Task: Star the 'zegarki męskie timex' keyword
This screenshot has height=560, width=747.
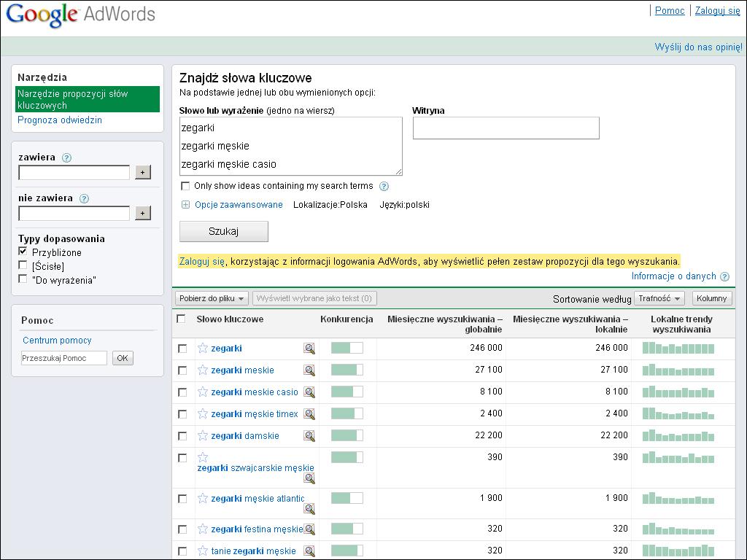Action: point(203,414)
